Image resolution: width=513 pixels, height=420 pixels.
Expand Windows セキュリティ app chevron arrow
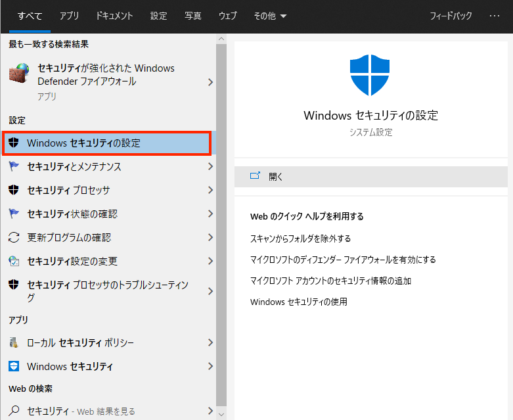click(210, 366)
